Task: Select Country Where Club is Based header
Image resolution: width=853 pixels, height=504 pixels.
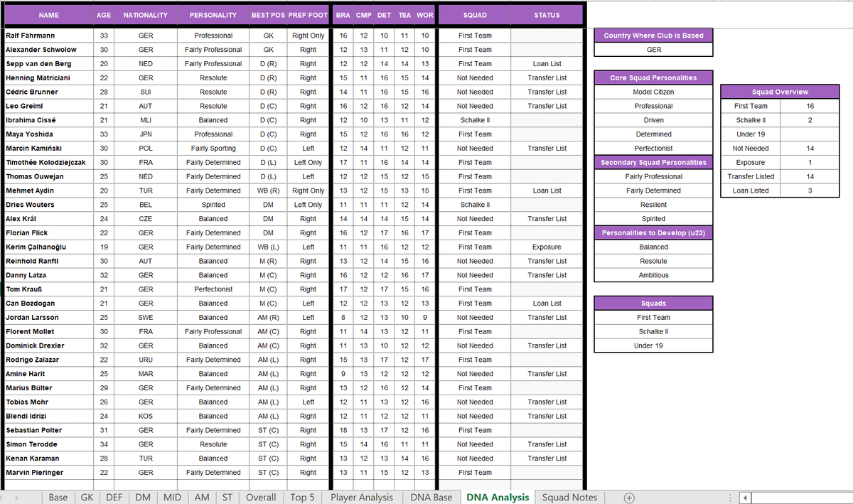Action: tap(653, 36)
